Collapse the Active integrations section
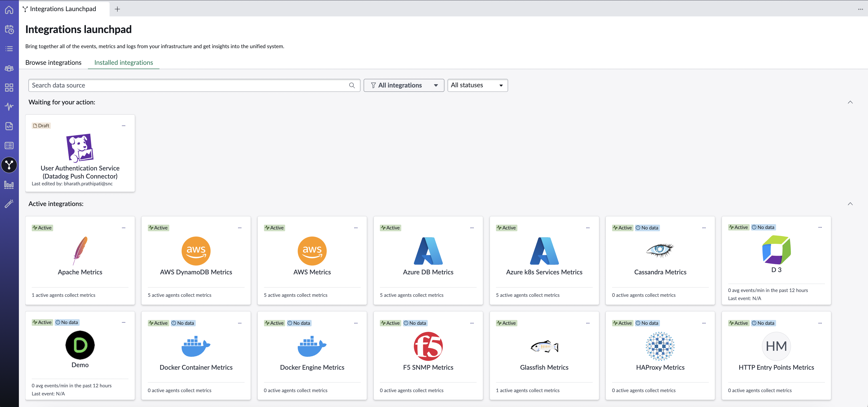Image resolution: width=868 pixels, height=407 pixels. pos(850,204)
